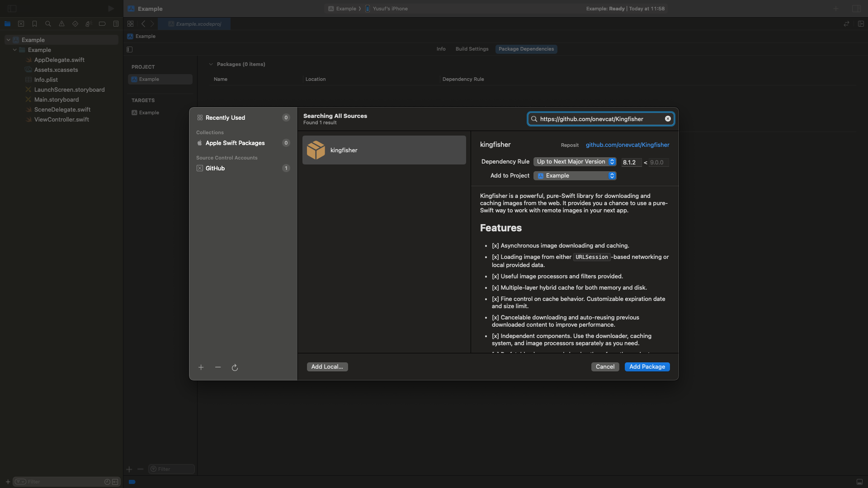This screenshot has height=488, width=868.
Task: Select GitHub source control account
Action: click(243, 168)
